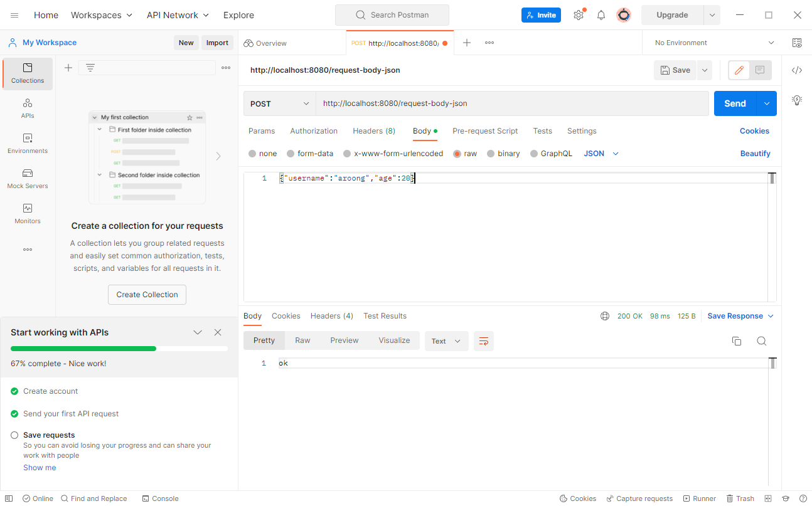Screen dimensions: 812x506
Task: Collapse the Start working with APIs panel
Action: click(198, 332)
